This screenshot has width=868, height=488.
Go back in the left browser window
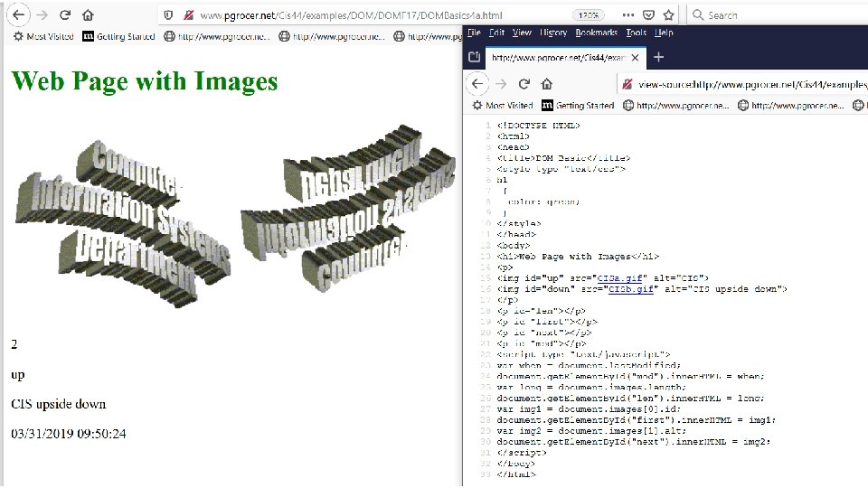pyautogui.click(x=18, y=15)
